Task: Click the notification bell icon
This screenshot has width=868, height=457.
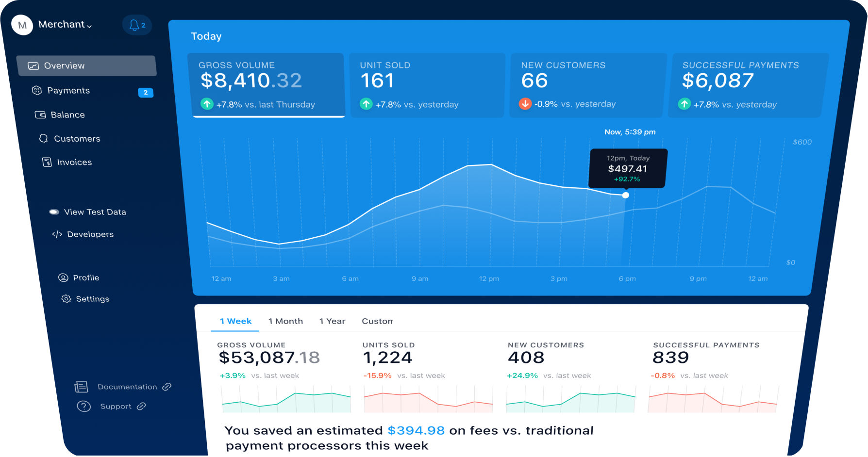Action: [x=134, y=25]
